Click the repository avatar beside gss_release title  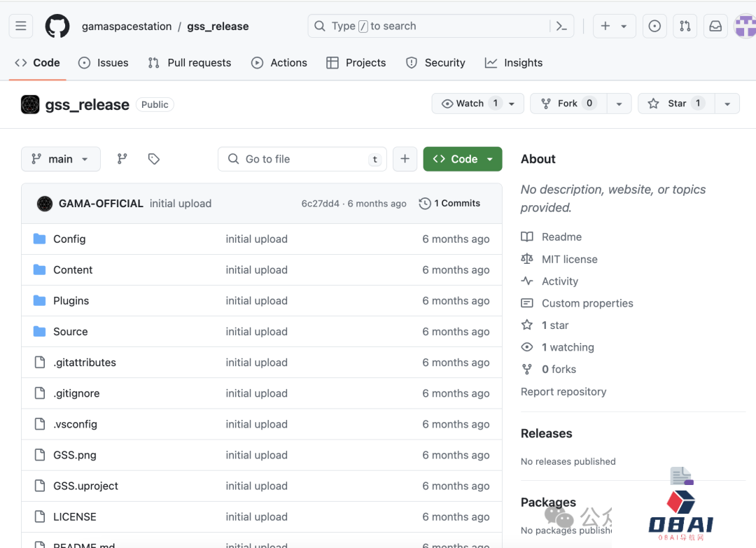[x=30, y=104]
